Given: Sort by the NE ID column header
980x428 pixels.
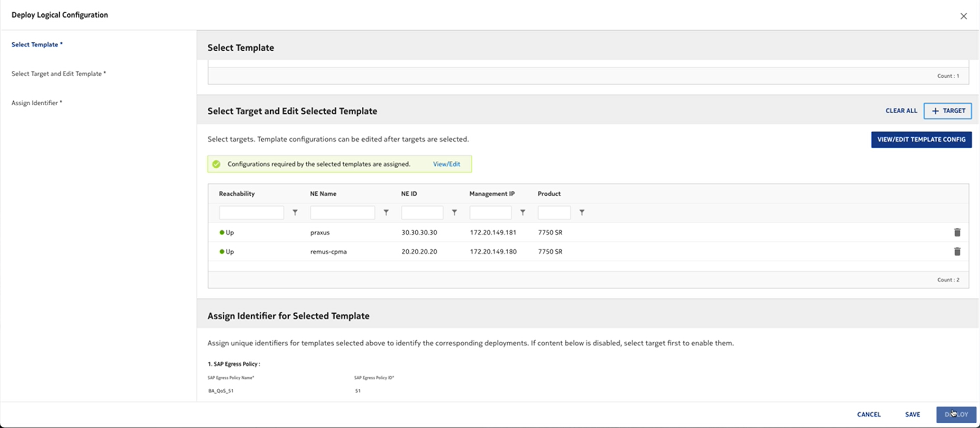Looking at the screenshot, I should click(409, 194).
